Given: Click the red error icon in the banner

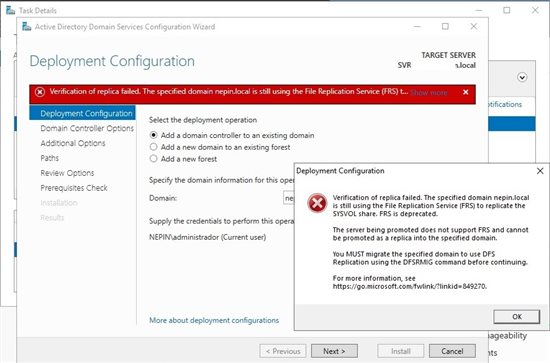Looking at the screenshot, I should [40, 92].
